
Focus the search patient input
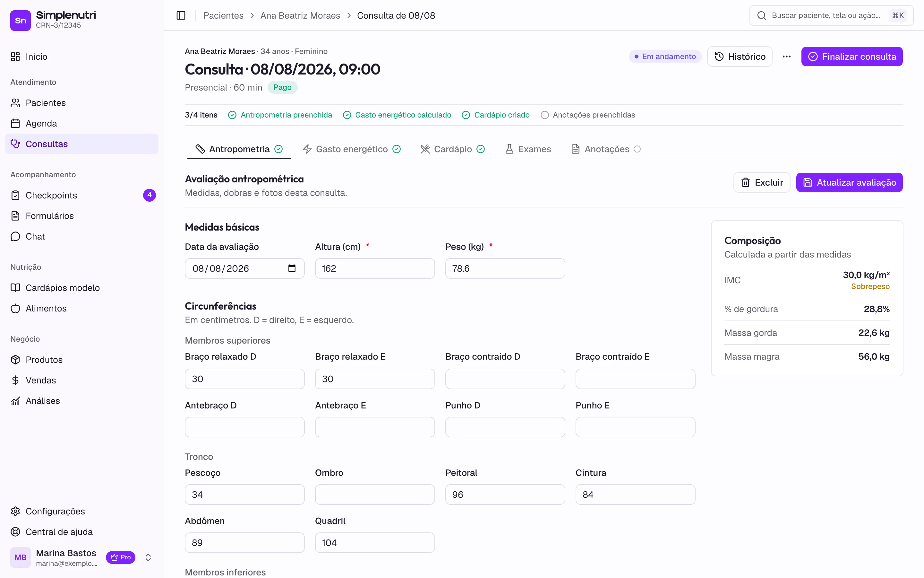click(831, 15)
